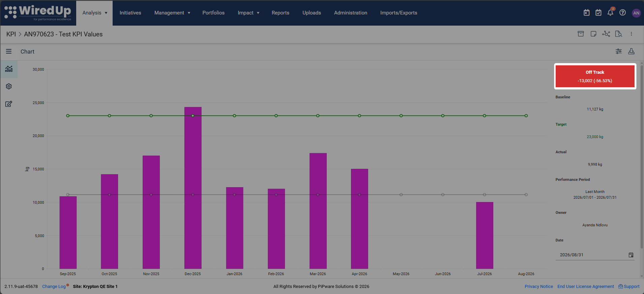644x294 pixels.
Task: Click the 23,000 kg target value
Action: (595, 137)
